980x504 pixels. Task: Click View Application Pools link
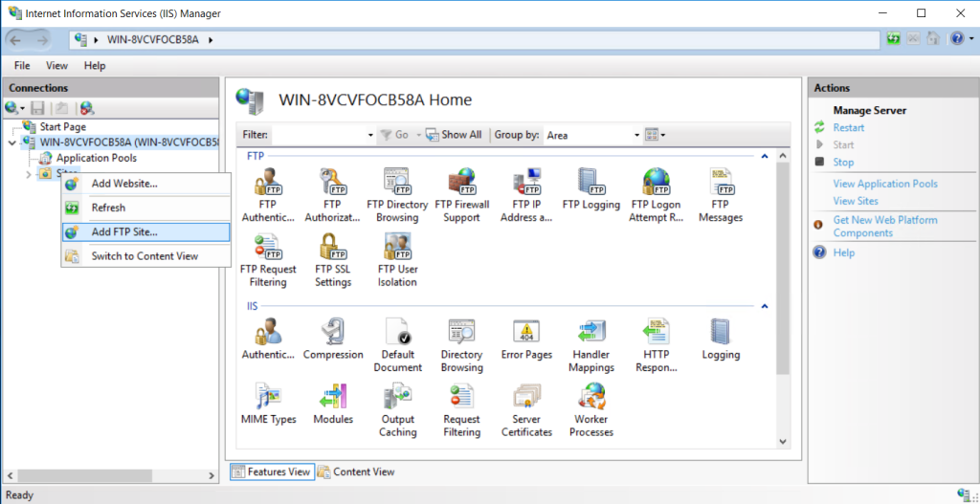(885, 184)
